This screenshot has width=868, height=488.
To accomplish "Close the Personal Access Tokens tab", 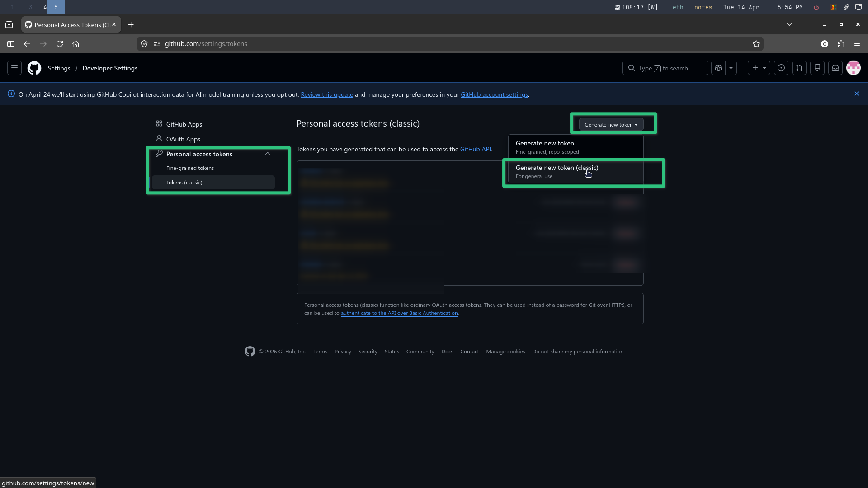I will 114,25.
